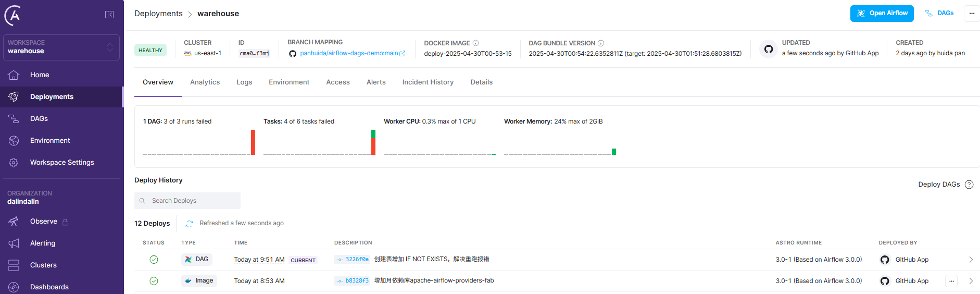Click the Observe telescope icon
This screenshot has height=294, width=980.
tap(14, 222)
